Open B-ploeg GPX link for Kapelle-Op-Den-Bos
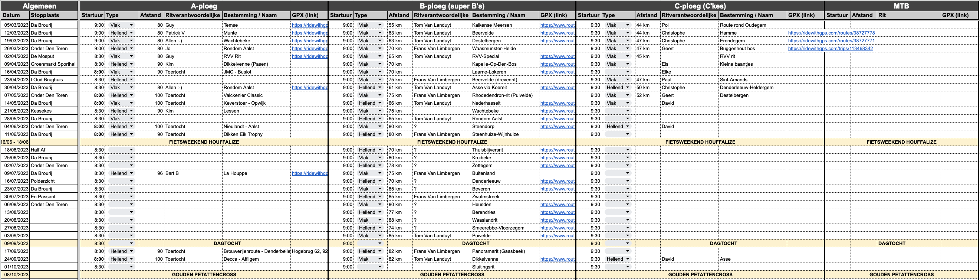980x280 pixels. [558, 64]
